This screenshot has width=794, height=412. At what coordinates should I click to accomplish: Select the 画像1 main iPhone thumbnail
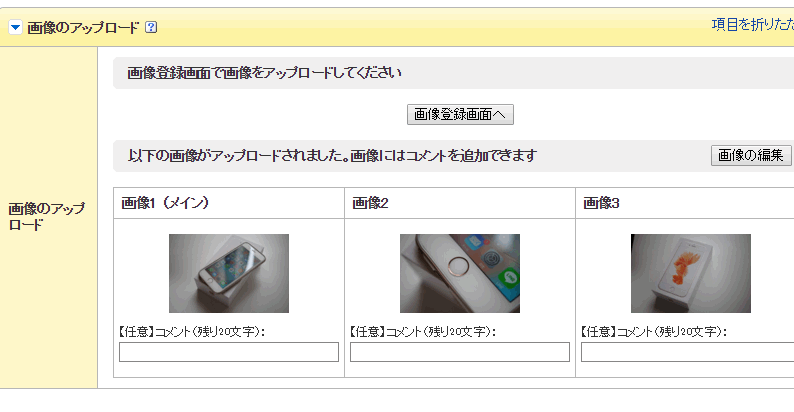229,273
